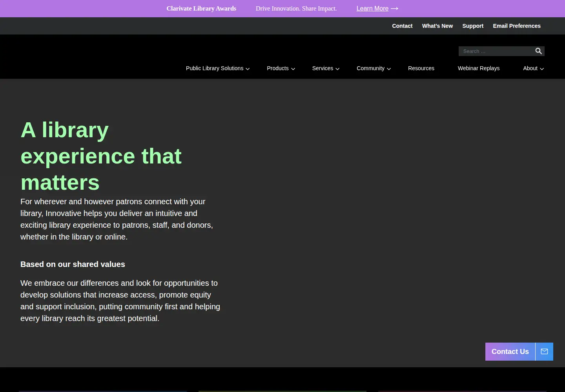This screenshot has width=565, height=392.
Task: Click the Contact link in top bar
Action: 402,26
